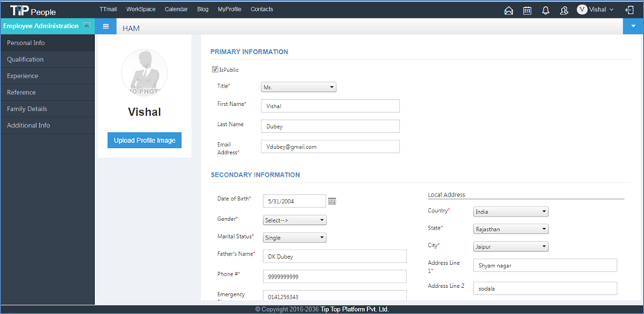Select Experience in the sidebar
This screenshot has height=314, width=644.
tap(48, 76)
